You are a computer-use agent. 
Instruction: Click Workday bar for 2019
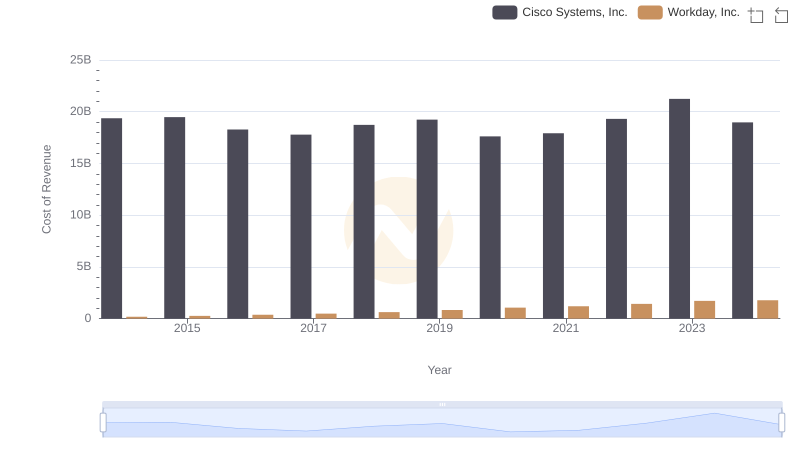pos(452,314)
